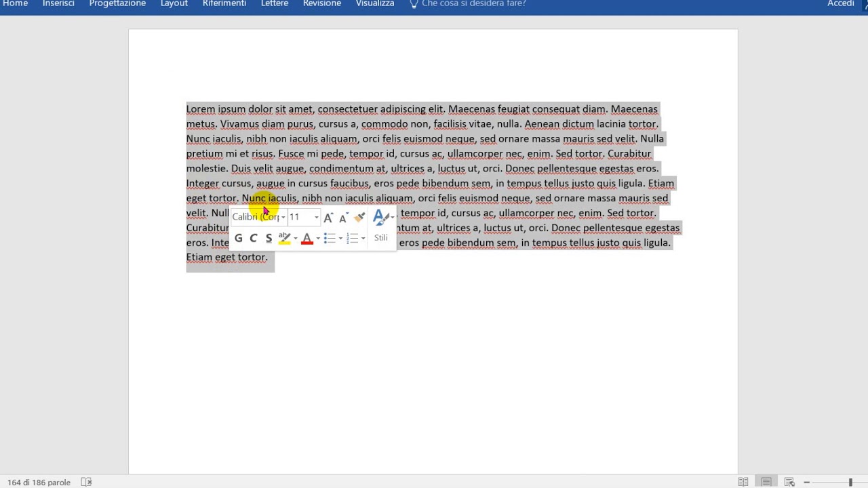Open the Home ribbon tab
The width and height of the screenshot is (868, 488).
click(x=15, y=4)
